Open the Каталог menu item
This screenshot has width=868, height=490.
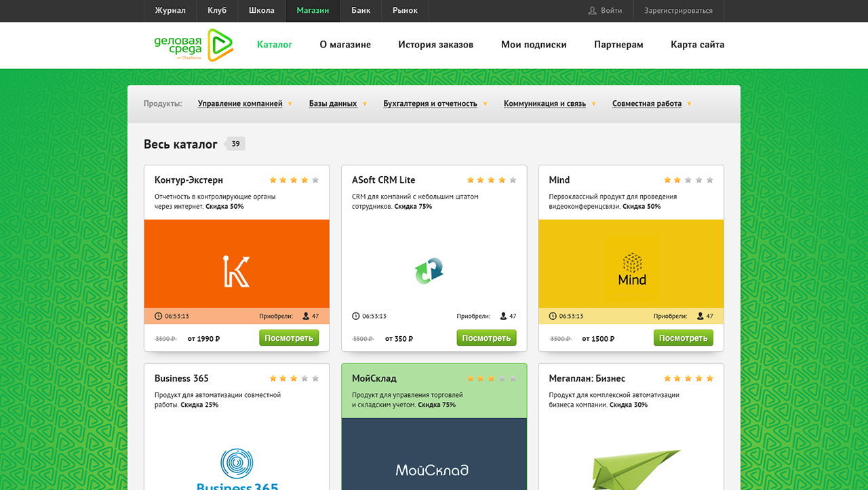click(275, 45)
